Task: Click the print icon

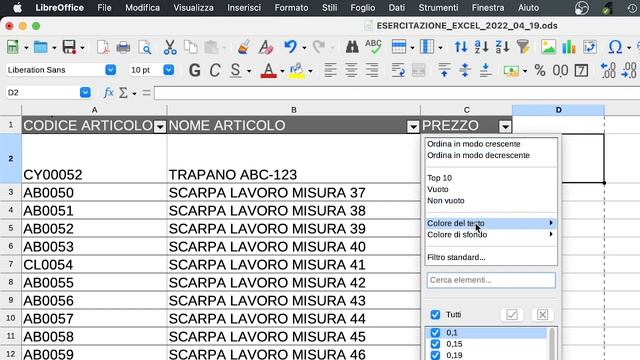Action: [x=123, y=47]
